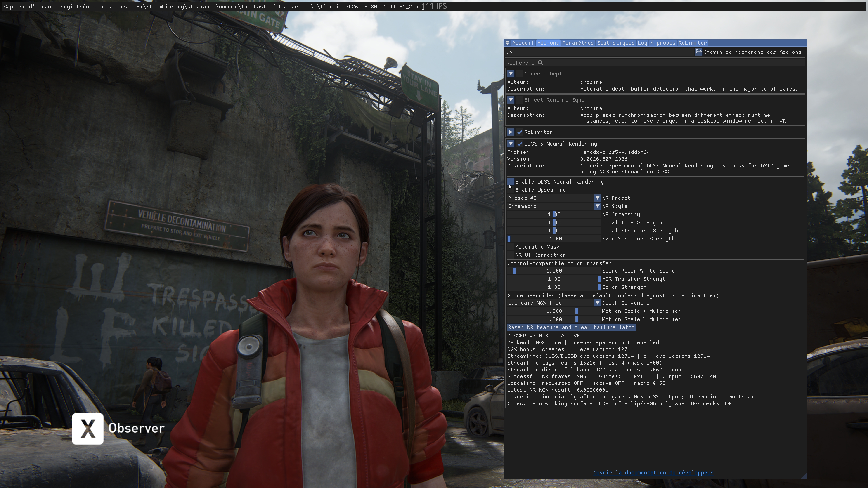
Task: Click the 111 IPS frame rate counter
Action: click(x=434, y=6)
